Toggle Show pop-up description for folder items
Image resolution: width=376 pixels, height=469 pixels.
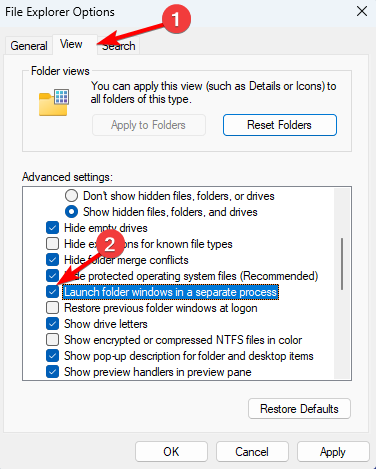click(x=52, y=356)
